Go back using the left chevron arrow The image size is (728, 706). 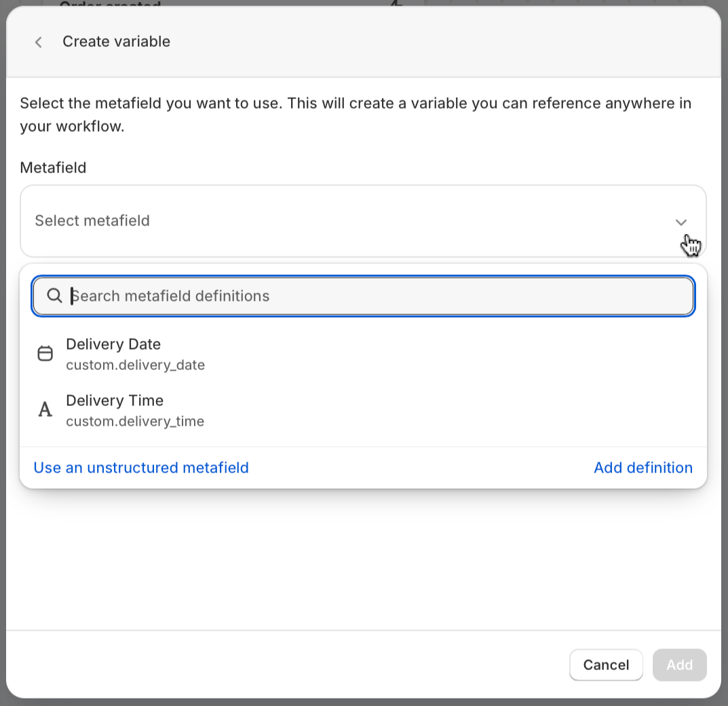39,42
